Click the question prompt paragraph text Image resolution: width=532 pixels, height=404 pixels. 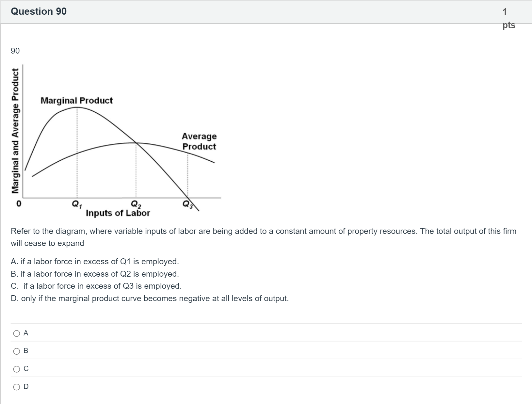264,237
